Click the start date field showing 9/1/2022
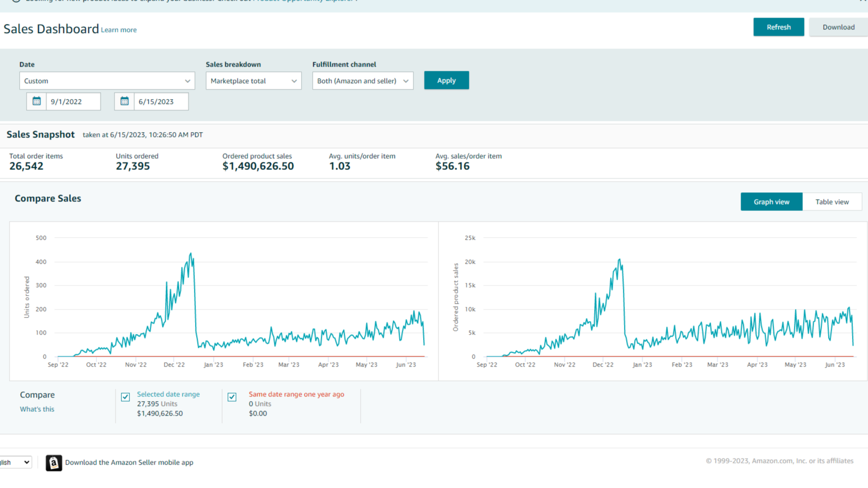Screen dimensions: 868x488 73,101
